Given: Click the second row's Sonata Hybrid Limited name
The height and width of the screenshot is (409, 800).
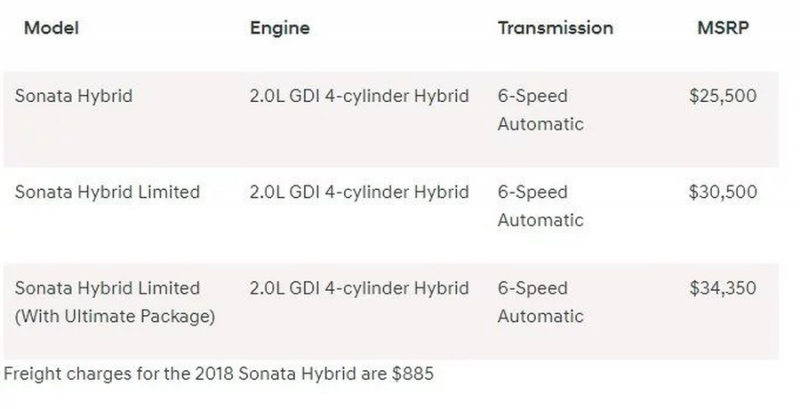Looking at the screenshot, I should pyautogui.click(x=107, y=192).
